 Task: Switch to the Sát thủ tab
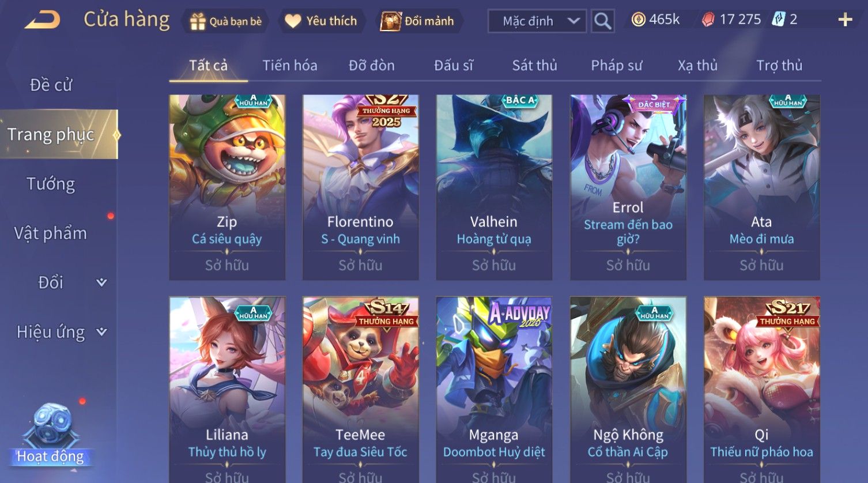tap(534, 66)
